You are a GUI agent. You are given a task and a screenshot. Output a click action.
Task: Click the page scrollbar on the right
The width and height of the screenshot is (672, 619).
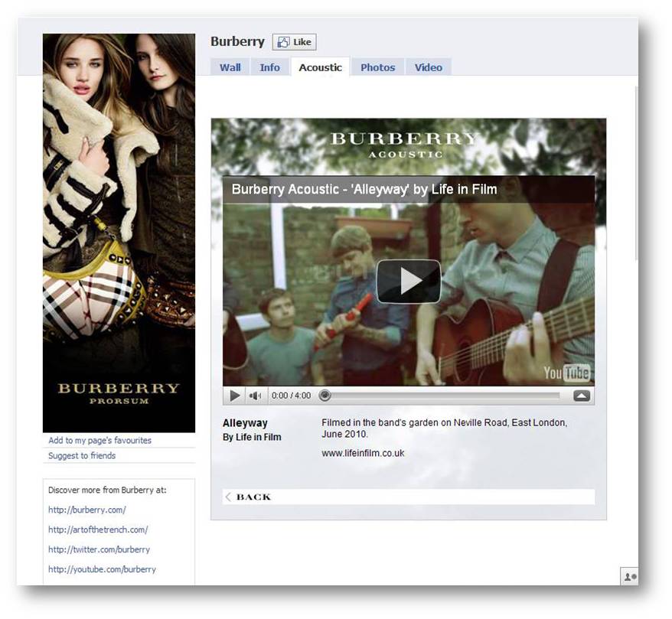(x=637, y=173)
